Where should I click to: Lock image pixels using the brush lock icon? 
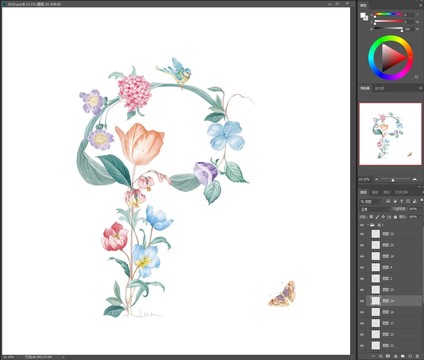pos(377,217)
